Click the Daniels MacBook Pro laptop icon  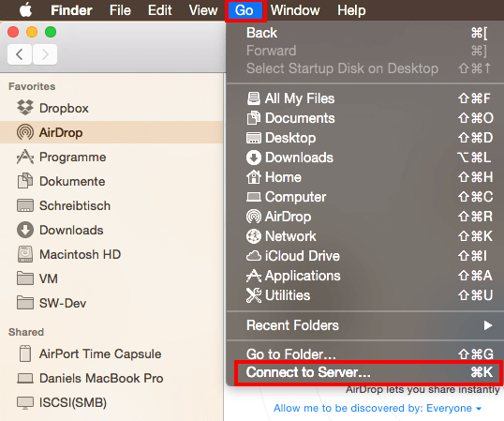pos(25,378)
